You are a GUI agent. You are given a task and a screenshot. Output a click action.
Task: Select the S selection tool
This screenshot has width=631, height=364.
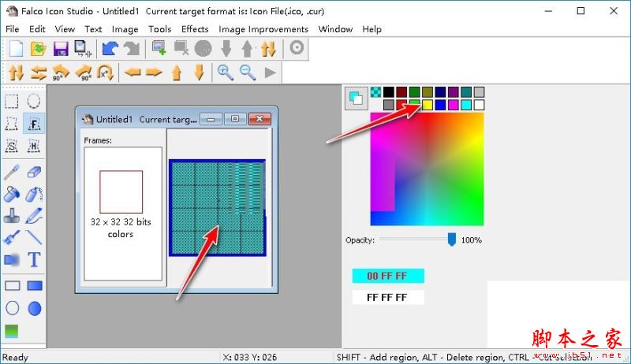point(12,146)
